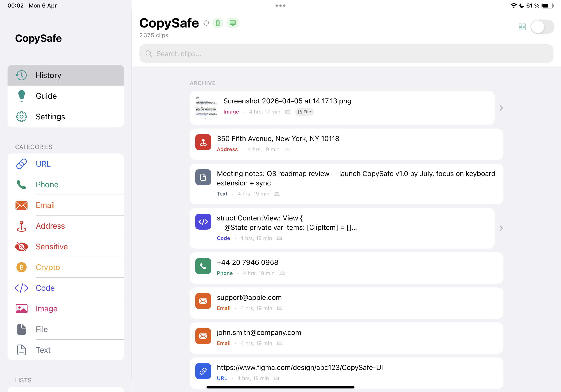Expand the Screenshot clip with chevron
The width and height of the screenshot is (561, 392).
click(501, 108)
